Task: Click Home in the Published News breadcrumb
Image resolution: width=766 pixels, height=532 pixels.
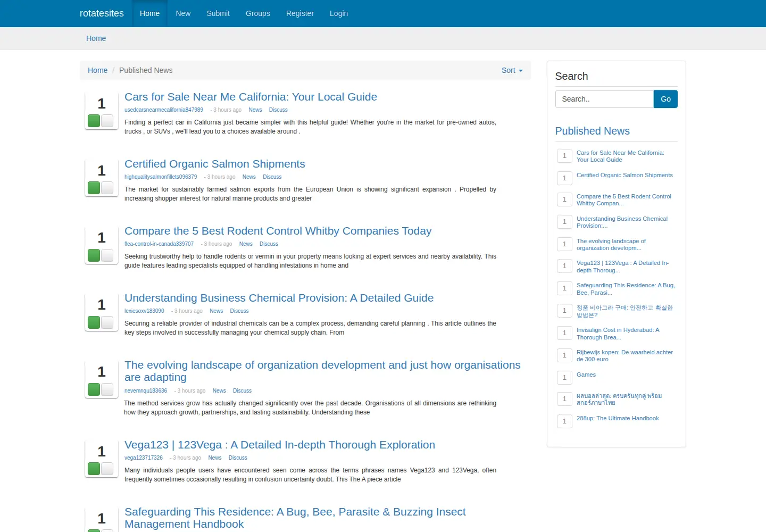Action: click(97, 70)
